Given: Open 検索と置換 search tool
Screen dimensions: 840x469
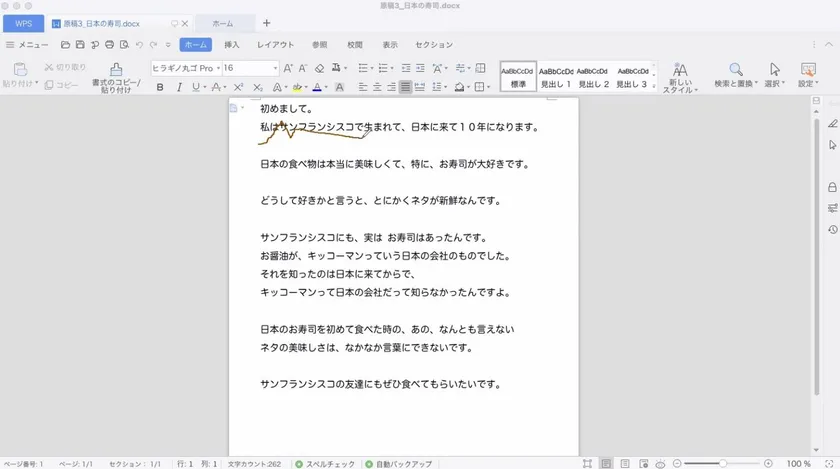Looking at the screenshot, I should 735,76.
